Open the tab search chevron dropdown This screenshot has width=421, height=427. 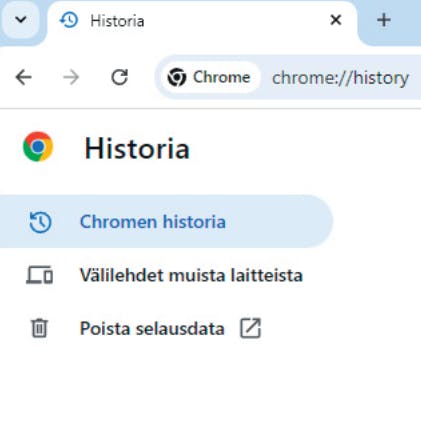(x=21, y=20)
